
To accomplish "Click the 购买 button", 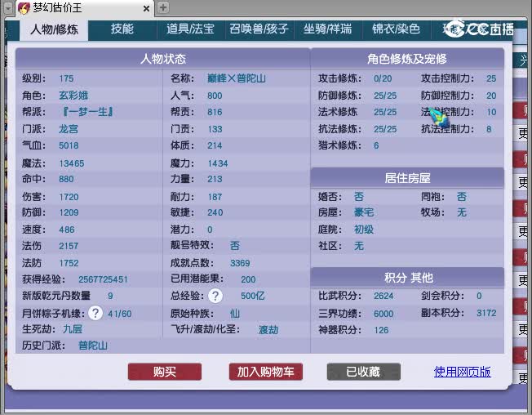I will [165, 372].
